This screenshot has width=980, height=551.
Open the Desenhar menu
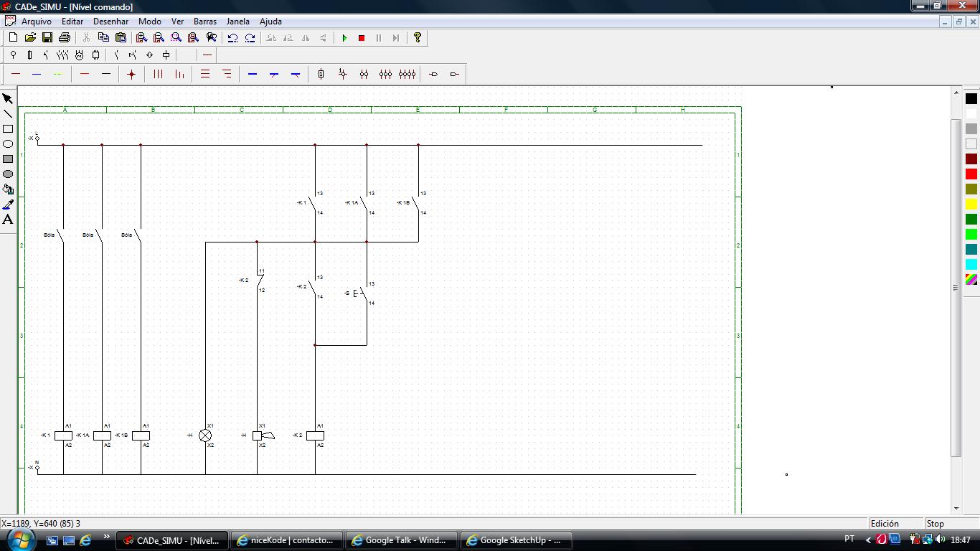point(110,22)
